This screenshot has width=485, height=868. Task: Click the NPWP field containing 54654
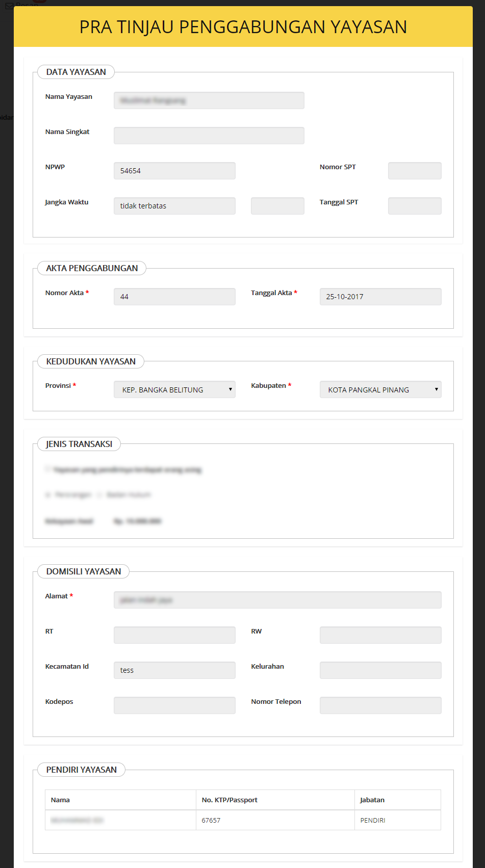tap(174, 171)
